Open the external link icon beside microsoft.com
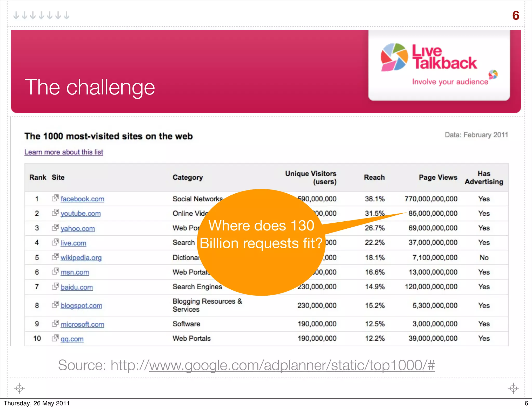The width and height of the screenshot is (532, 409). 55,323
